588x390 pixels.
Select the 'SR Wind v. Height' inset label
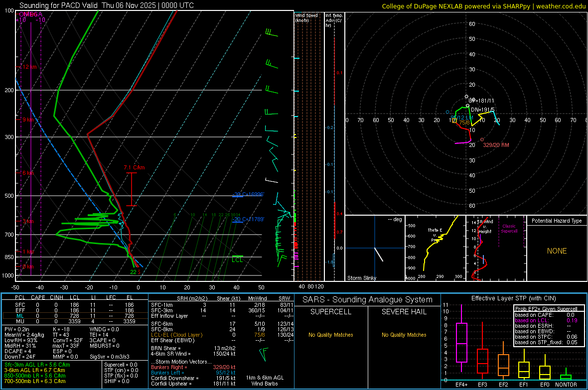tap(485, 227)
